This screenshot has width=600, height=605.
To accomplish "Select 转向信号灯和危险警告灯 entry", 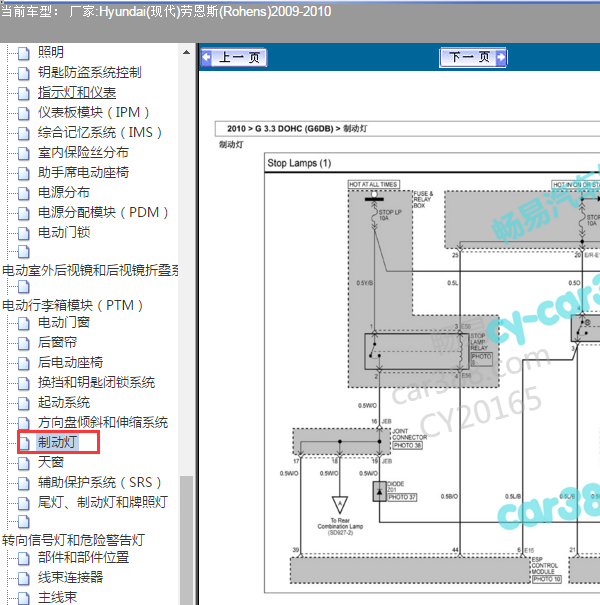I will coord(73,540).
